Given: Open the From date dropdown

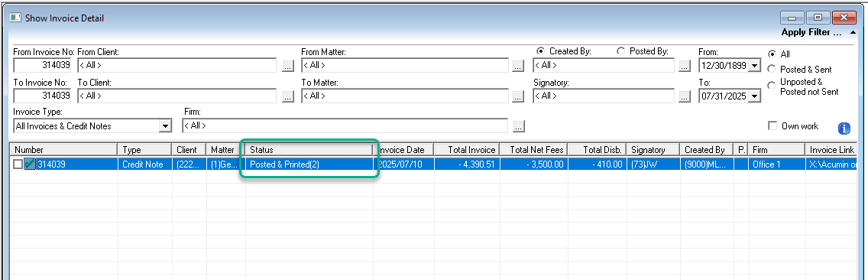Looking at the screenshot, I should pyautogui.click(x=755, y=66).
